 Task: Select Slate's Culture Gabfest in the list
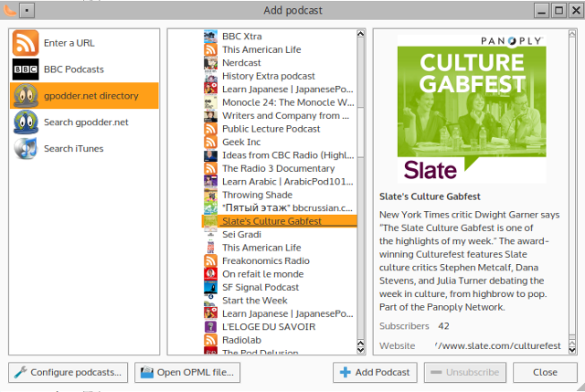click(280, 221)
